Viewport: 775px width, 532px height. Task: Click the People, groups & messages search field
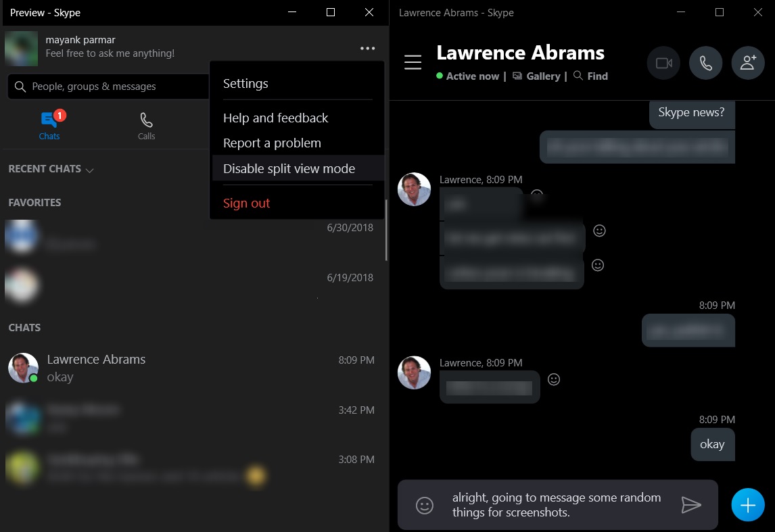coord(109,87)
